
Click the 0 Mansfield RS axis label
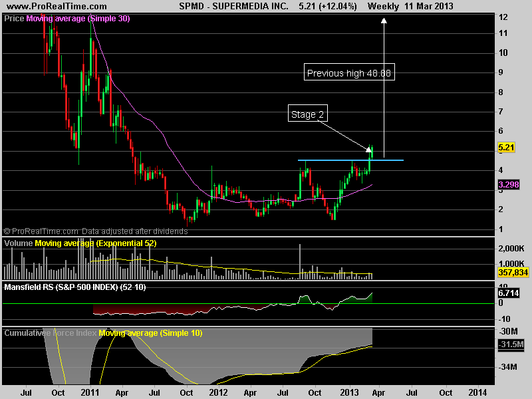click(x=501, y=303)
